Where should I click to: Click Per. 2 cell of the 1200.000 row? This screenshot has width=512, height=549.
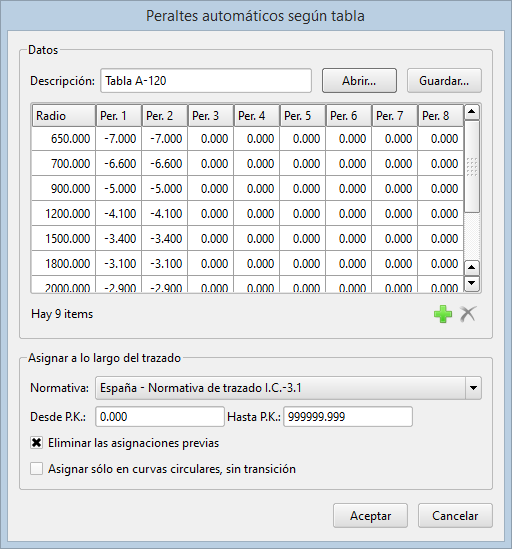click(165, 214)
